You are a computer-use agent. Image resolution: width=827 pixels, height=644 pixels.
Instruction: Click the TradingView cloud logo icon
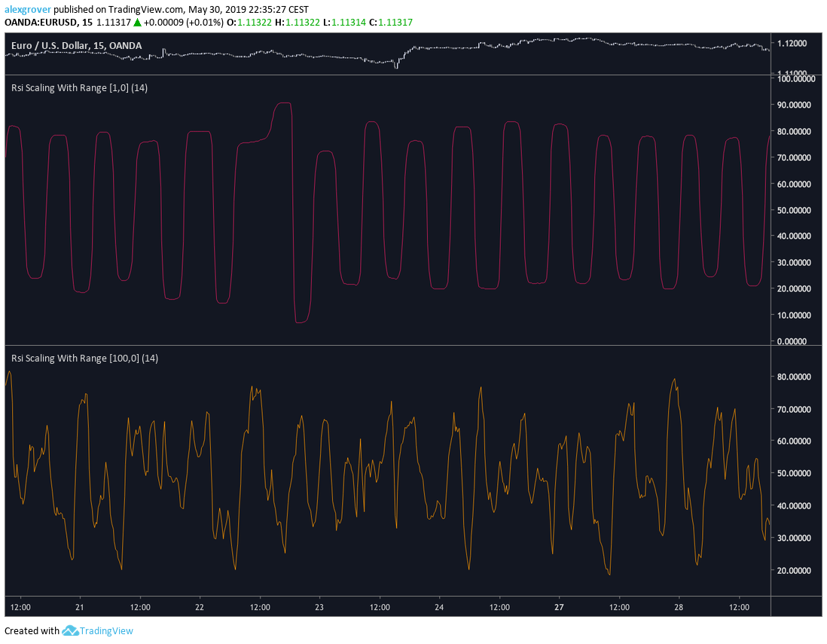coord(70,630)
